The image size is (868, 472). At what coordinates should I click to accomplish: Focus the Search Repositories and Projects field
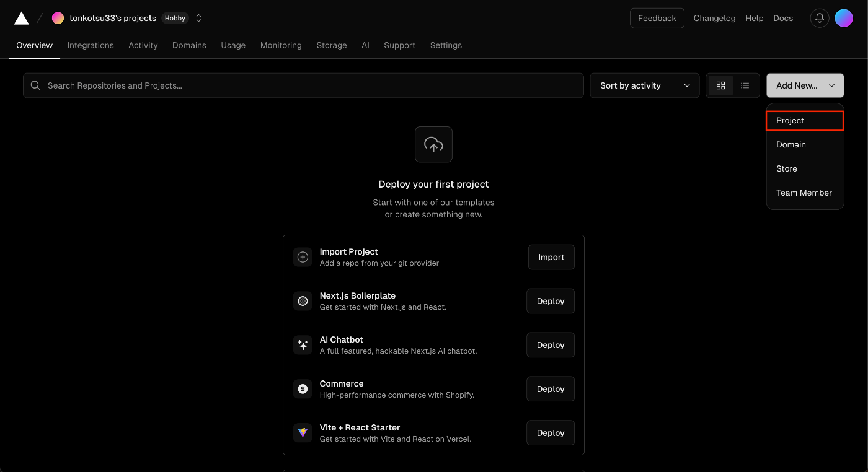coord(303,85)
